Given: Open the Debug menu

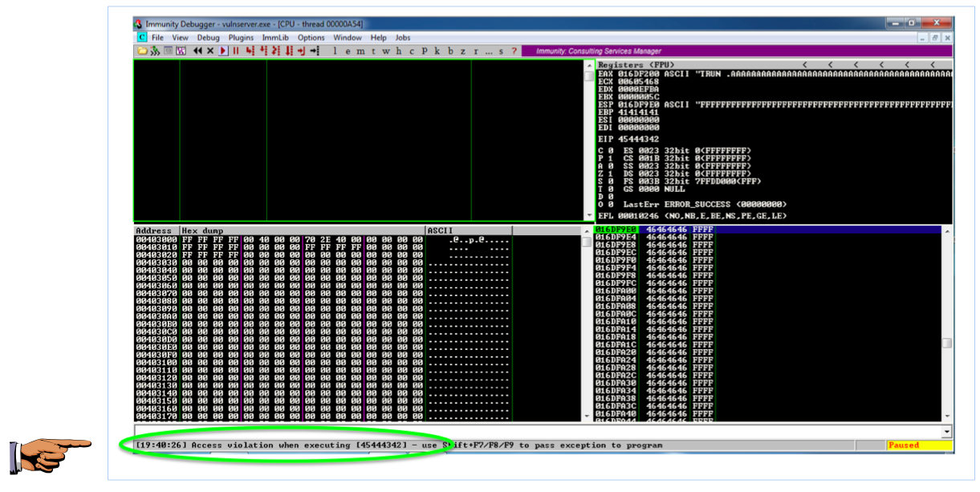Looking at the screenshot, I should click(x=208, y=38).
